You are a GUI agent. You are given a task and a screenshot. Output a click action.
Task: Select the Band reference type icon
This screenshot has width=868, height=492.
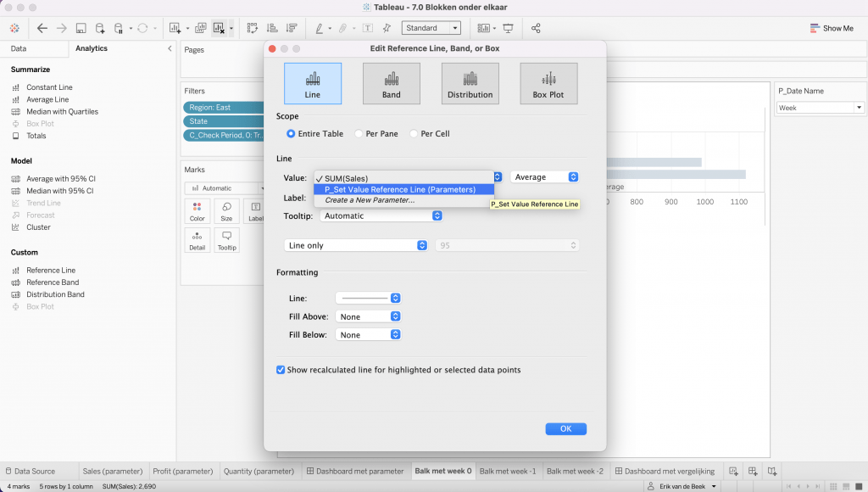(x=391, y=83)
